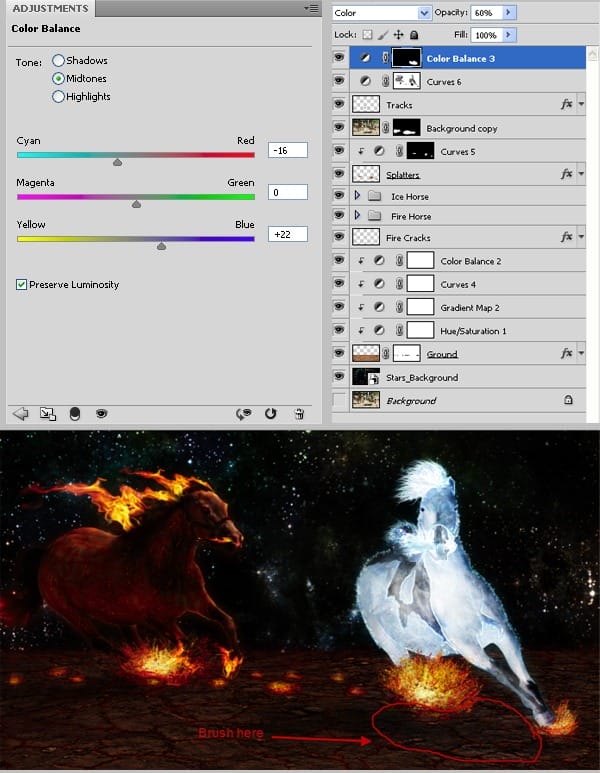Click the Curves 6 mask thumbnail
The height and width of the screenshot is (773, 600).
[x=407, y=81]
